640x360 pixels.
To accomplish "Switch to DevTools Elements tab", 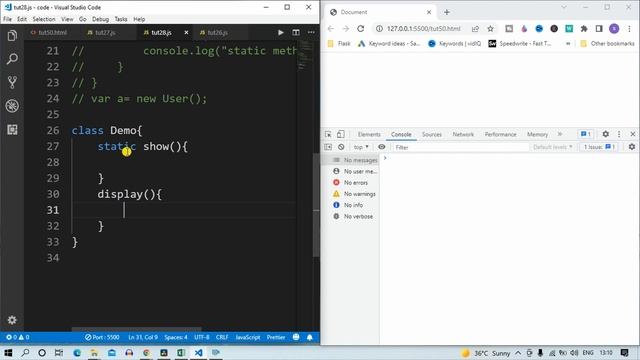I will (369, 134).
